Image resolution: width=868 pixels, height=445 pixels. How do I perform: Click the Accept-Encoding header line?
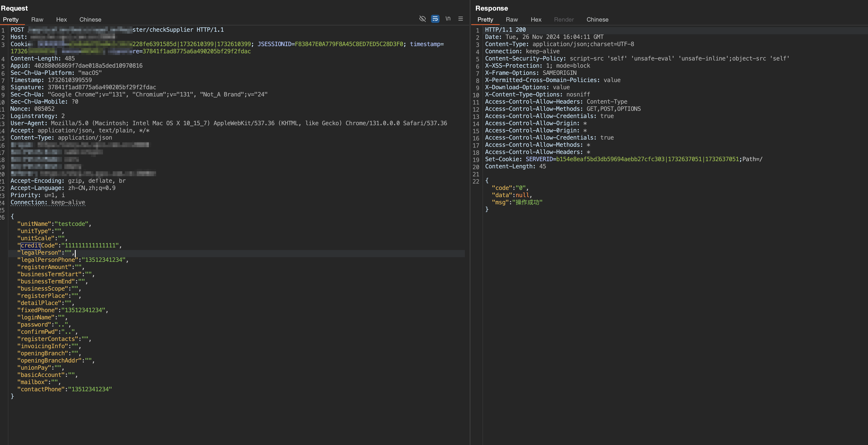68,181
